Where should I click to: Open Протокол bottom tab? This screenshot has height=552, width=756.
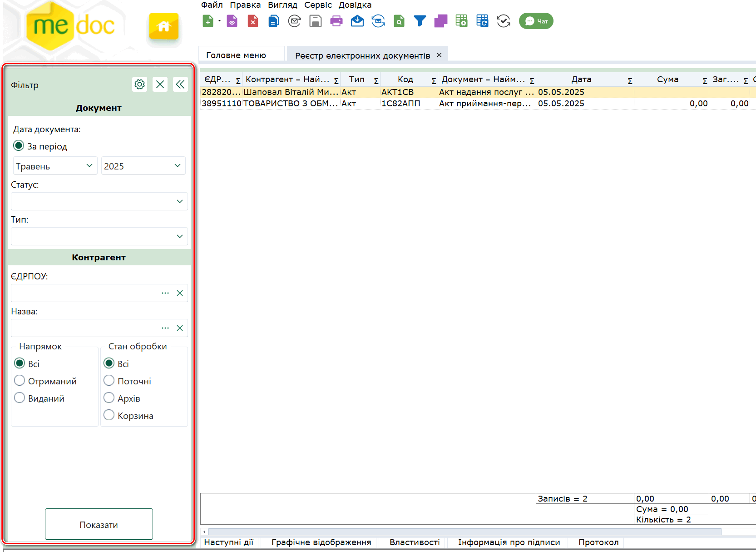(598, 542)
